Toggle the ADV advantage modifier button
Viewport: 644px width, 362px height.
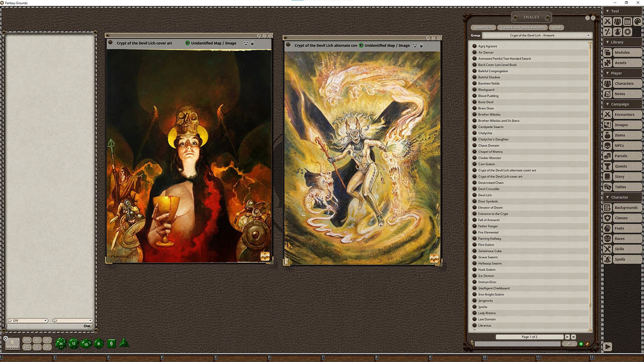tap(27, 340)
